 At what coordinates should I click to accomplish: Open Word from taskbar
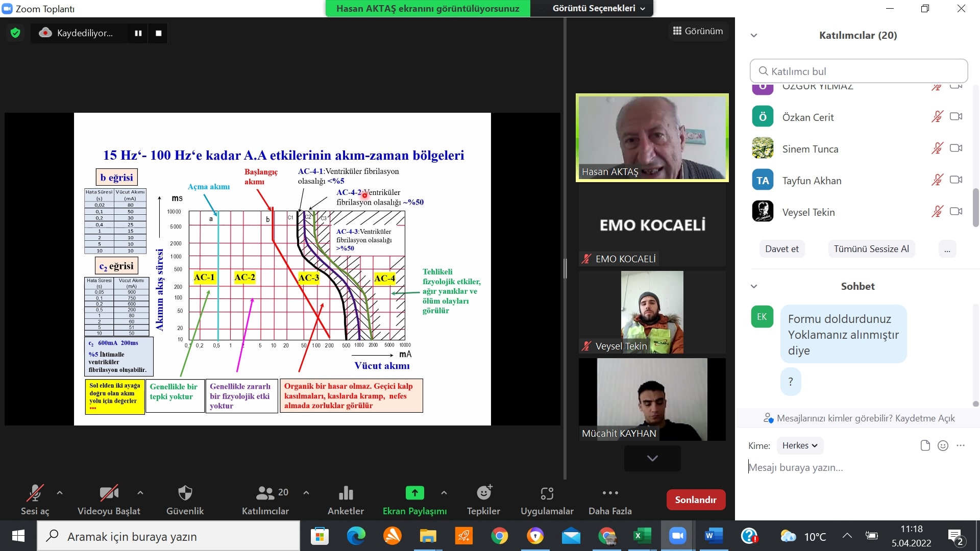pos(714,536)
